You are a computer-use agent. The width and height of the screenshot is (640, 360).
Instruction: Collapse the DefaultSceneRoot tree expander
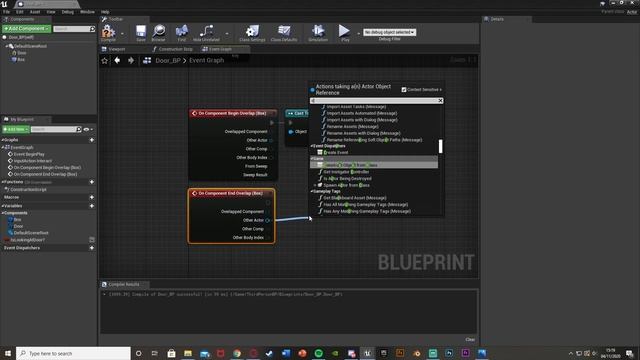[7, 47]
